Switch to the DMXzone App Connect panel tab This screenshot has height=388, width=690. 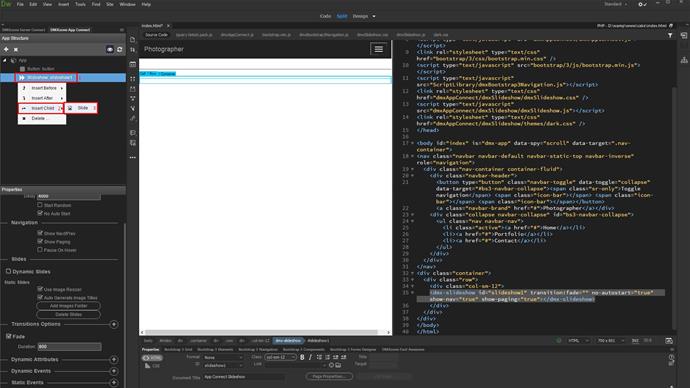point(70,30)
